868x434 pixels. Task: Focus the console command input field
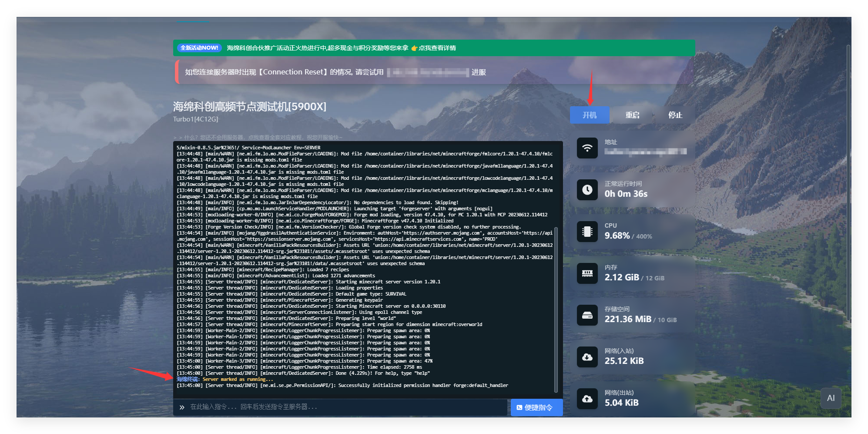click(344, 407)
